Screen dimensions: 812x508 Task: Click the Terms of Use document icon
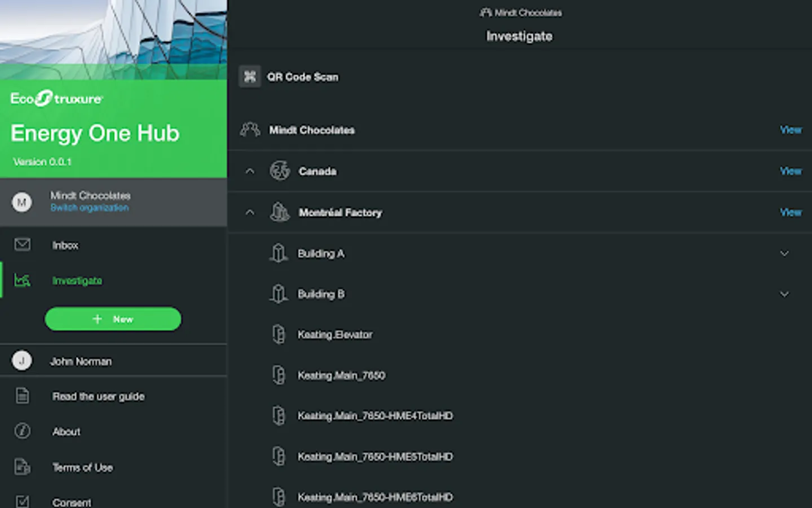point(23,467)
